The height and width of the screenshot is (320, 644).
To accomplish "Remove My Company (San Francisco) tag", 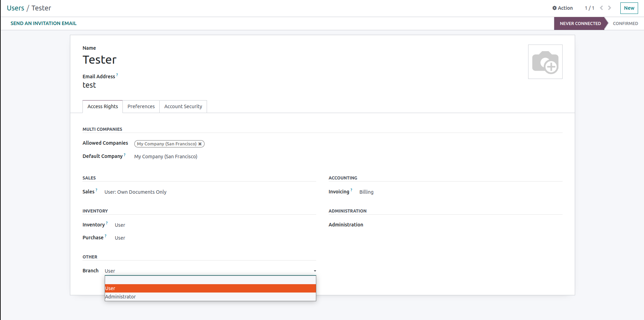I will coord(200,144).
